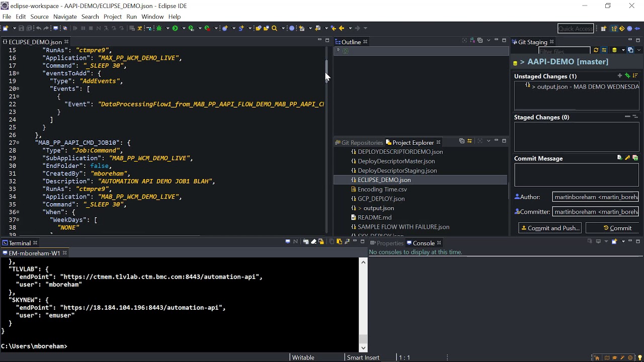
Task: Collapse all in the Outline view
Action: pos(480,40)
